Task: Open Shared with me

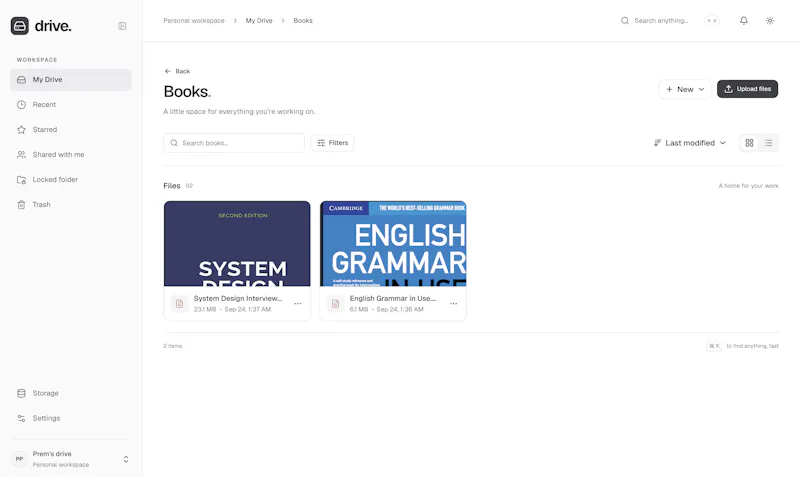Action: (x=71, y=155)
